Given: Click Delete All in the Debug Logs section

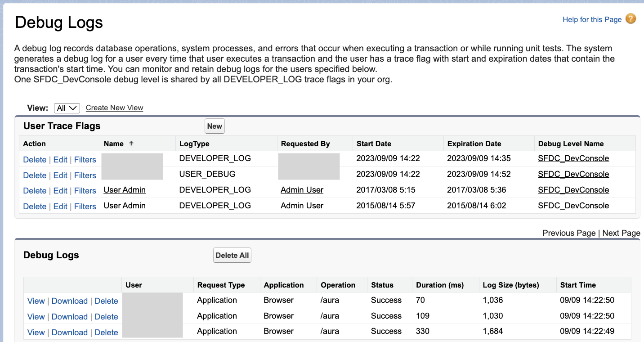Looking at the screenshot, I should (x=232, y=255).
